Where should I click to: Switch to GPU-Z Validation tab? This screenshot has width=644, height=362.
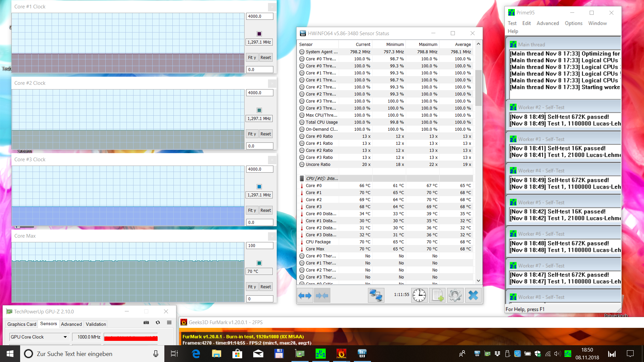(x=96, y=324)
